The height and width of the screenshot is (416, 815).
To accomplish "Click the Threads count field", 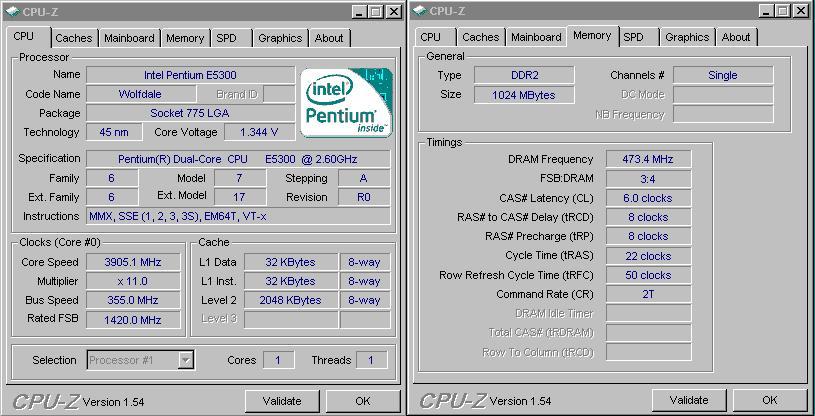I will (371, 360).
